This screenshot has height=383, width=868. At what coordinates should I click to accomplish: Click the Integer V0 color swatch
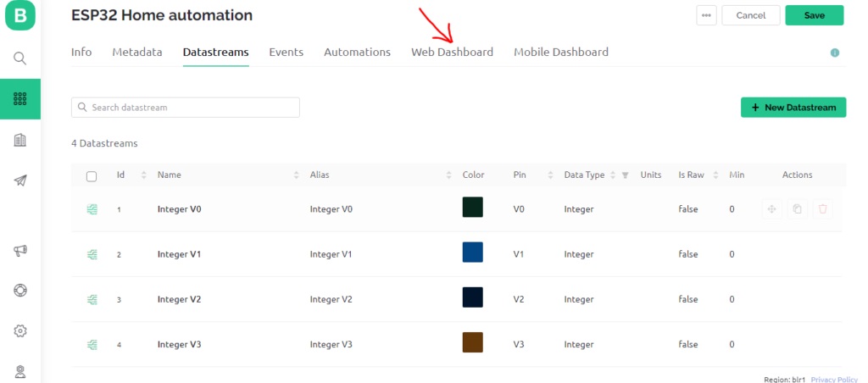pos(473,207)
